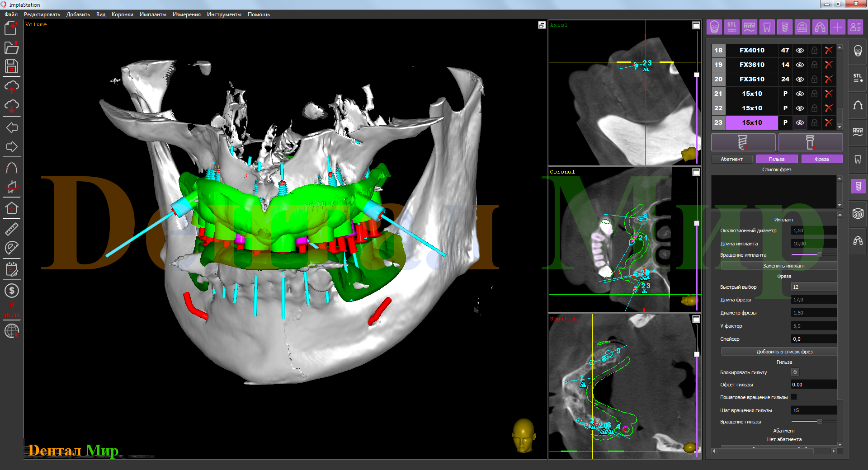This screenshot has width=868, height=470.
Task: Switch to STL side tab
Action: tap(858, 78)
